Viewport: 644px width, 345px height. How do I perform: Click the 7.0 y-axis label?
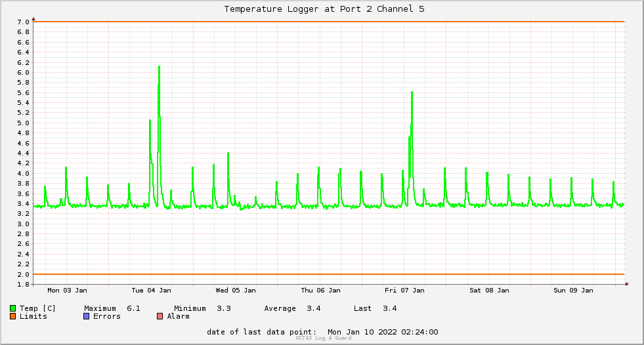click(x=24, y=22)
